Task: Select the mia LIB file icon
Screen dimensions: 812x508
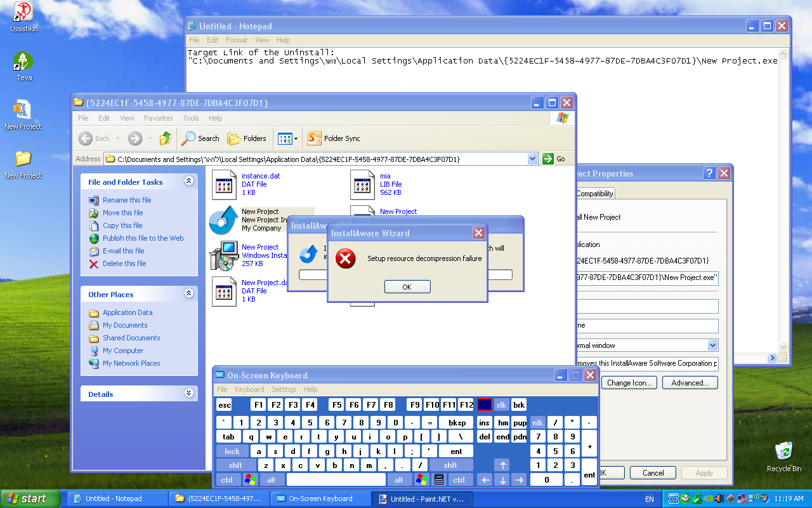Action: pyautogui.click(x=362, y=184)
